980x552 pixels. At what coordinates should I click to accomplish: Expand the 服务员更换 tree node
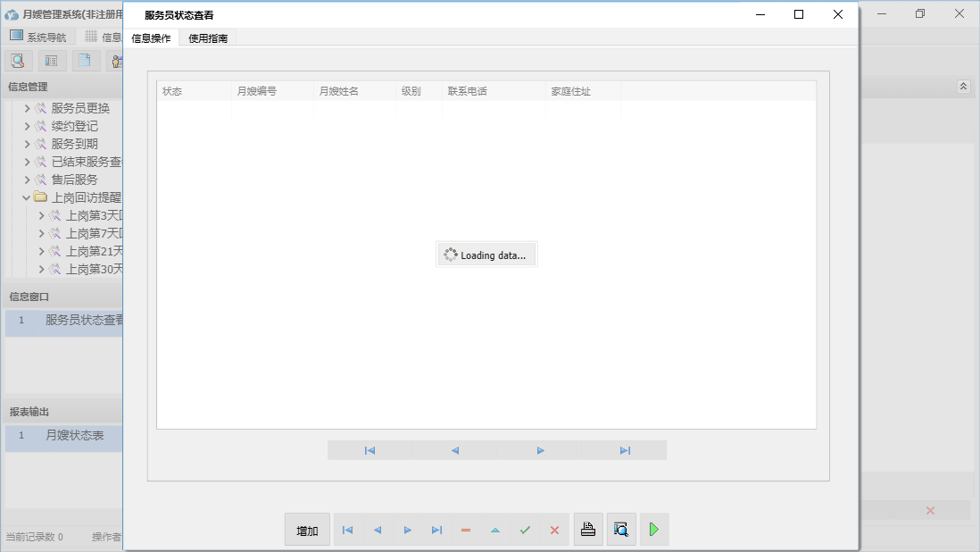pos(27,108)
